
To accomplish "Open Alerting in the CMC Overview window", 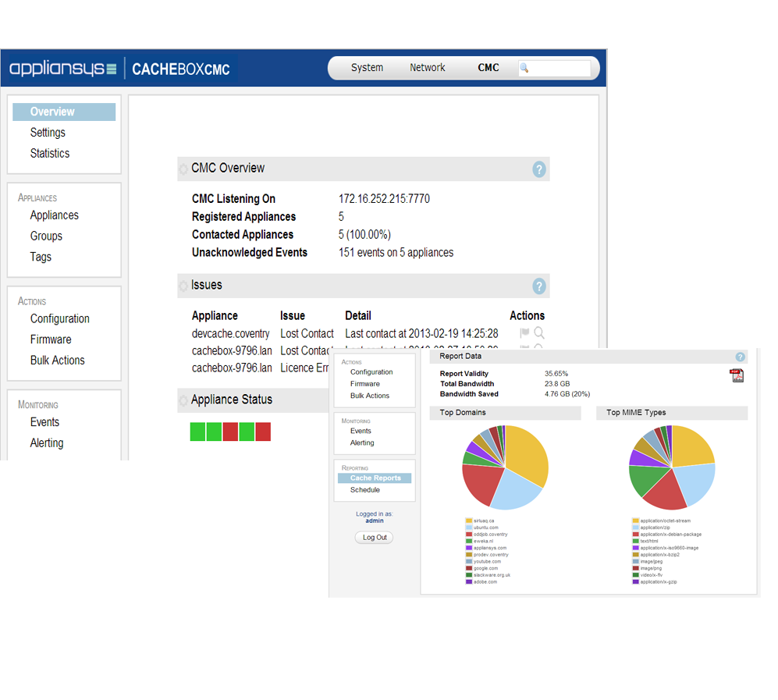I will pos(47,443).
